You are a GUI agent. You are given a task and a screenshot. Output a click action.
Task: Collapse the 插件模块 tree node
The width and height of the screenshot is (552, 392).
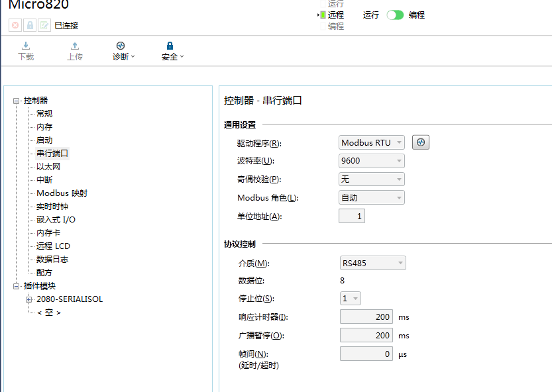(16, 287)
